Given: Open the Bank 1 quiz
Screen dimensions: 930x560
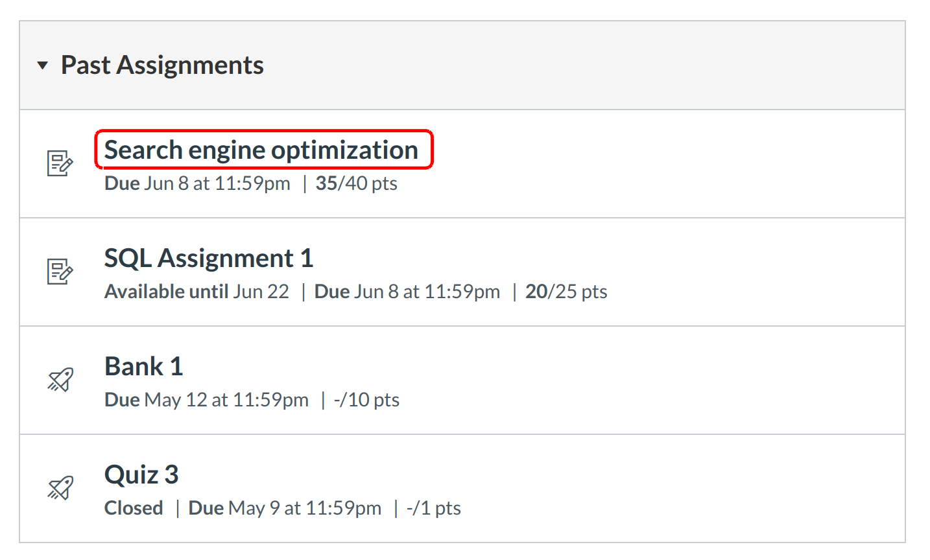Looking at the screenshot, I should click(144, 367).
